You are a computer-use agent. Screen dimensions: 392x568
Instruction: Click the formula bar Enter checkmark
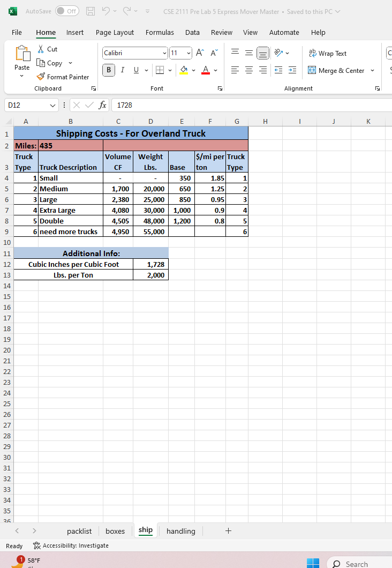point(89,105)
